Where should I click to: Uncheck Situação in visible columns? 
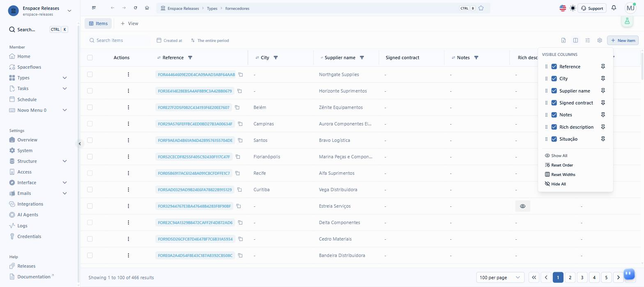point(554,139)
